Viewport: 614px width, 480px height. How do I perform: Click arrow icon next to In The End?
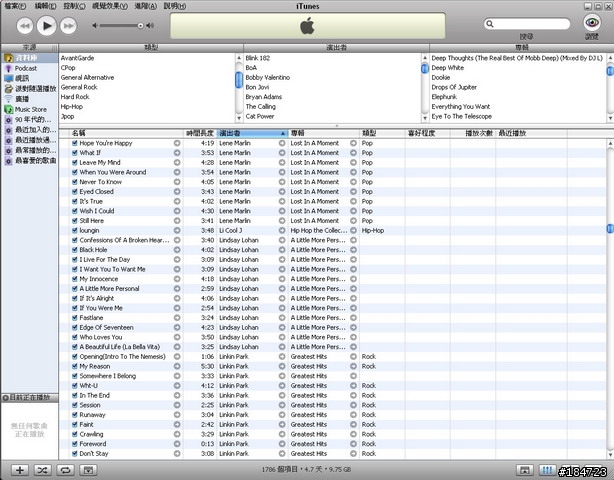click(177, 395)
